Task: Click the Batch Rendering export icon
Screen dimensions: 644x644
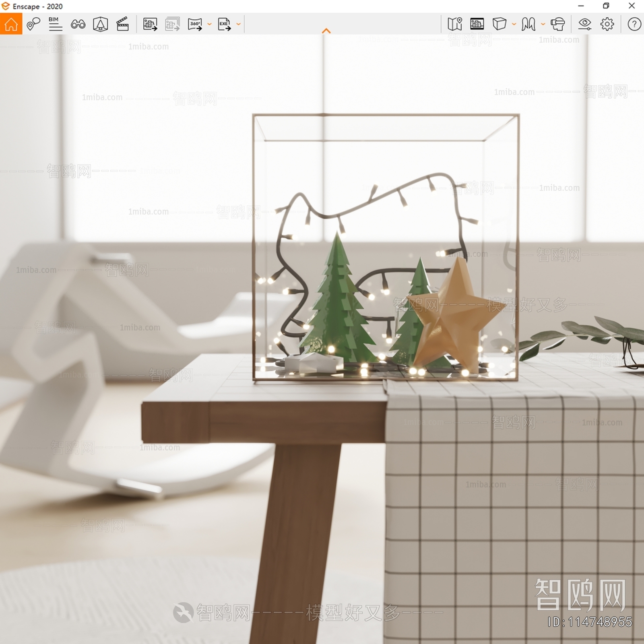Action: coord(172,24)
